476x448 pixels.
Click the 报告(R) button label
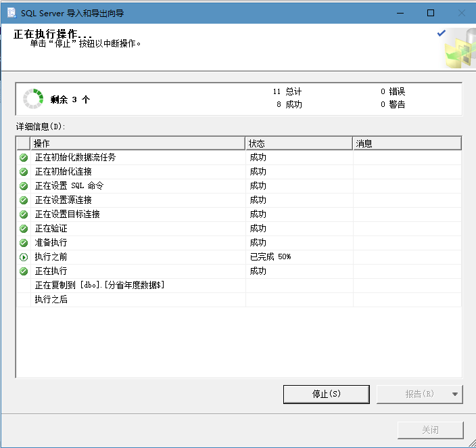419,395
